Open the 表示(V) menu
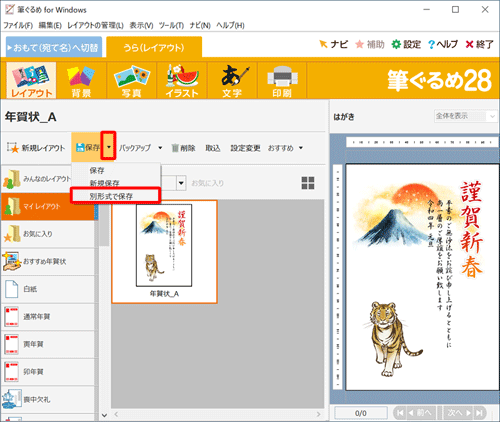500x422 pixels. tap(141, 25)
